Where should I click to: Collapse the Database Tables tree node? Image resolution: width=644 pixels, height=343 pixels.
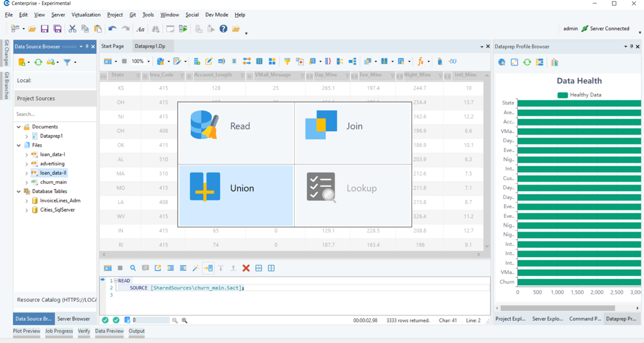tap(19, 192)
